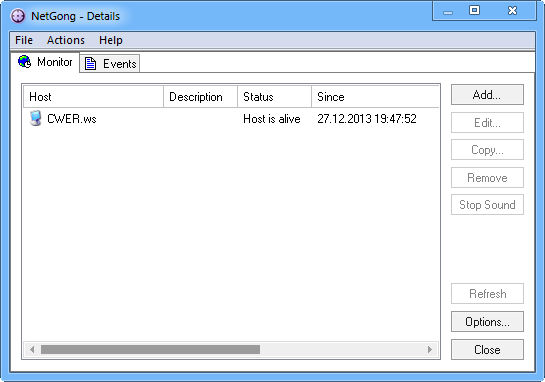Sort by the Host column header
Viewport: 545px width, 382px height.
93,97
